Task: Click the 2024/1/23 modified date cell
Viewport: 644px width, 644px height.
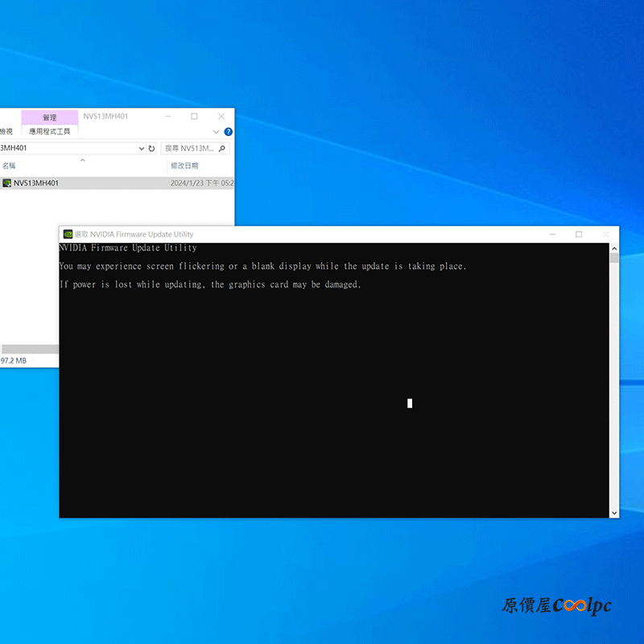Action: (202, 184)
